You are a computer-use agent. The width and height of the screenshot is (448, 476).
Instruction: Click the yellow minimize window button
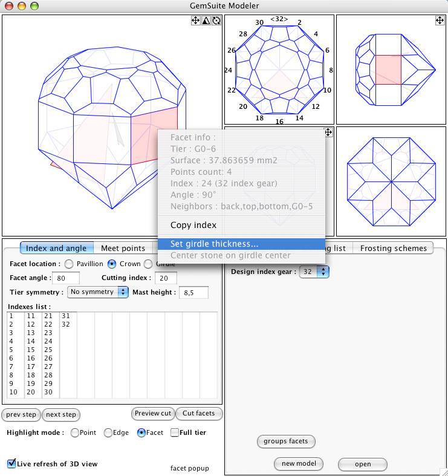(22, 6)
